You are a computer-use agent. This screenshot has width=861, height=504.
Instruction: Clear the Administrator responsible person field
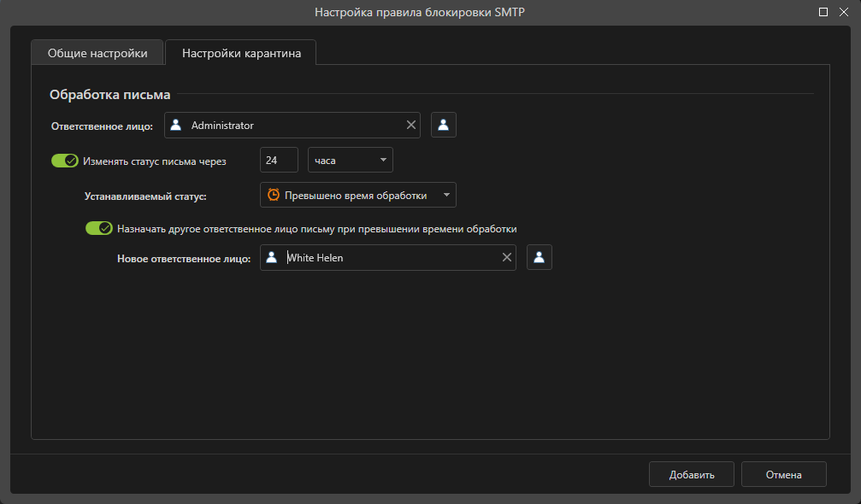point(411,125)
